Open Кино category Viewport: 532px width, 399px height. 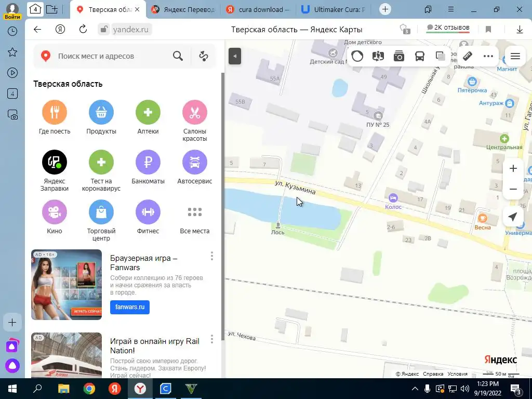click(54, 218)
